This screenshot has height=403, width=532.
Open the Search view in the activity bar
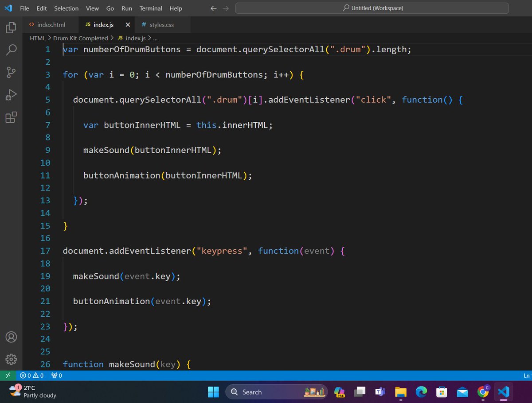click(11, 50)
